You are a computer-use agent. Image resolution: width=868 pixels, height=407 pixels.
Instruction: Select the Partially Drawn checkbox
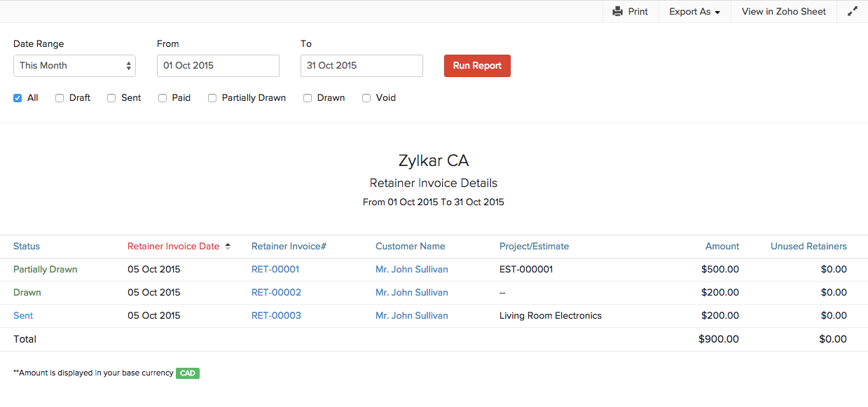click(x=212, y=98)
